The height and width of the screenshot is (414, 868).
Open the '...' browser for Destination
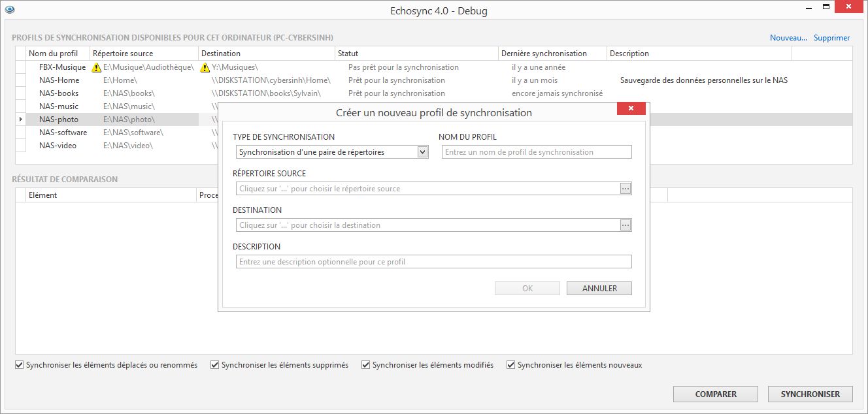(626, 225)
